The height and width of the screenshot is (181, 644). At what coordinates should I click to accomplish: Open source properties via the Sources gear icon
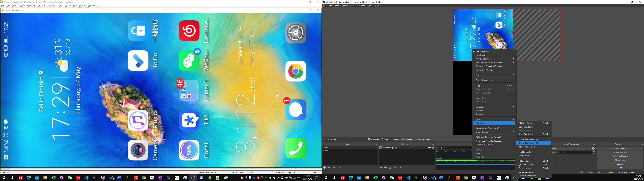390,168
